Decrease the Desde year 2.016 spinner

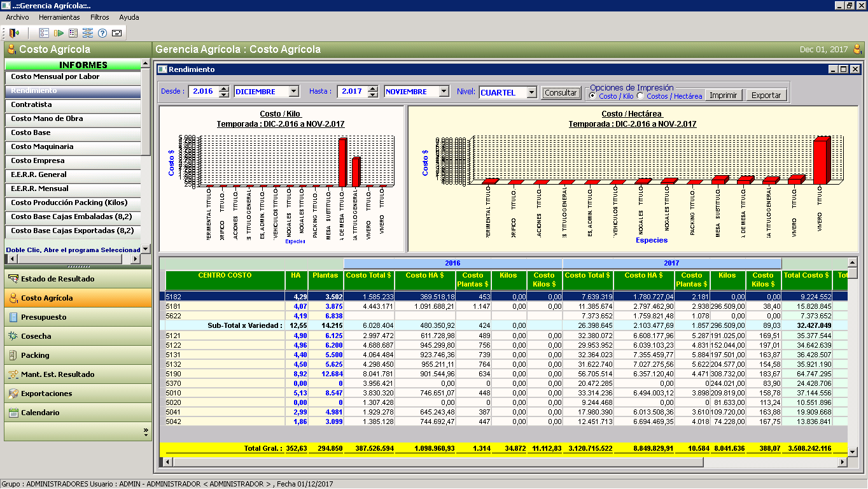(x=224, y=95)
